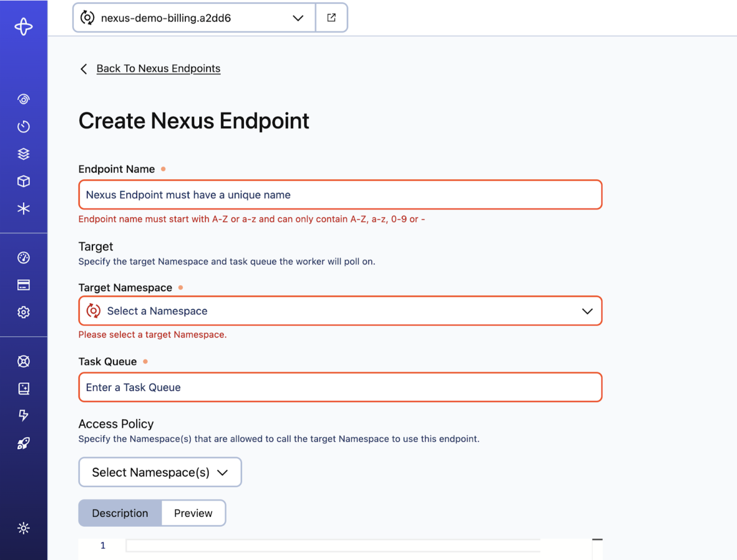Screen dimensions: 737x560
Task: Switch to the Preview tab
Action: 193,513
